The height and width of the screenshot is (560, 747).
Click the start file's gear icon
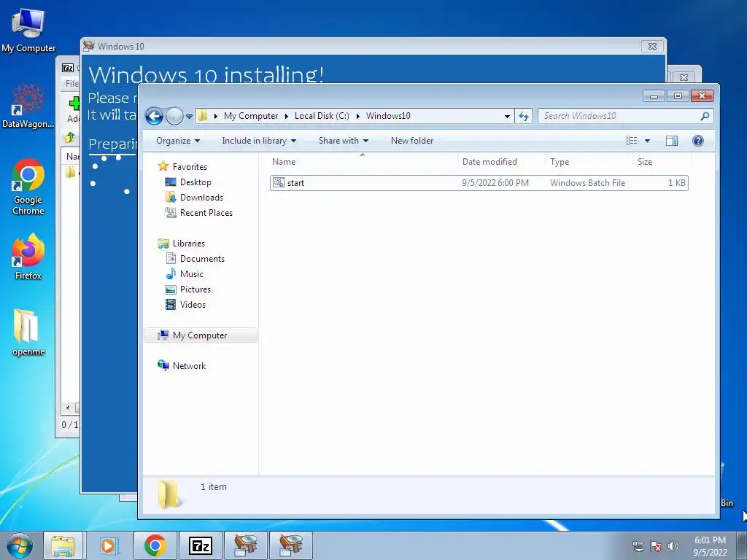[x=279, y=183]
